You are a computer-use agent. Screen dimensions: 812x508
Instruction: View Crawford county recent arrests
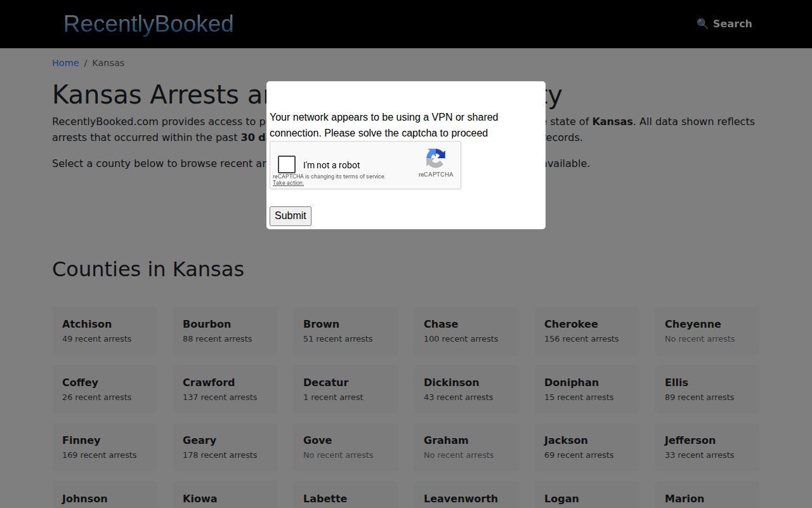pos(225,389)
